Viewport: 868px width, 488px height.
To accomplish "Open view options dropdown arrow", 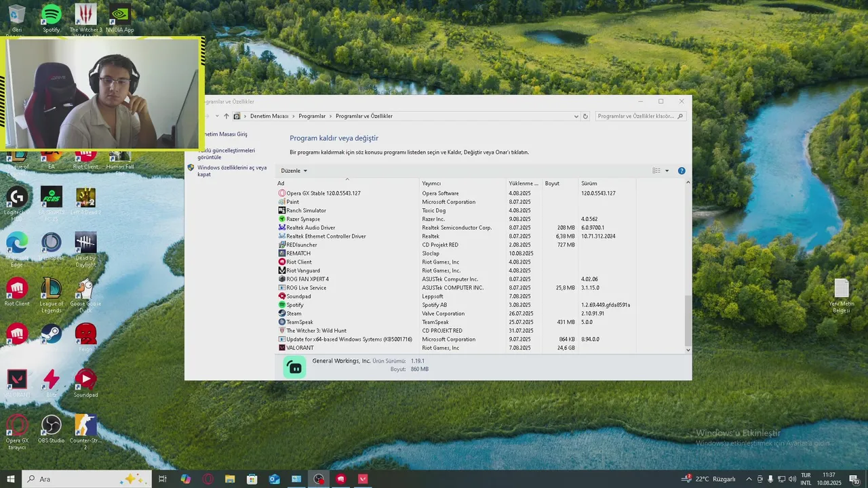I will click(667, 171).
